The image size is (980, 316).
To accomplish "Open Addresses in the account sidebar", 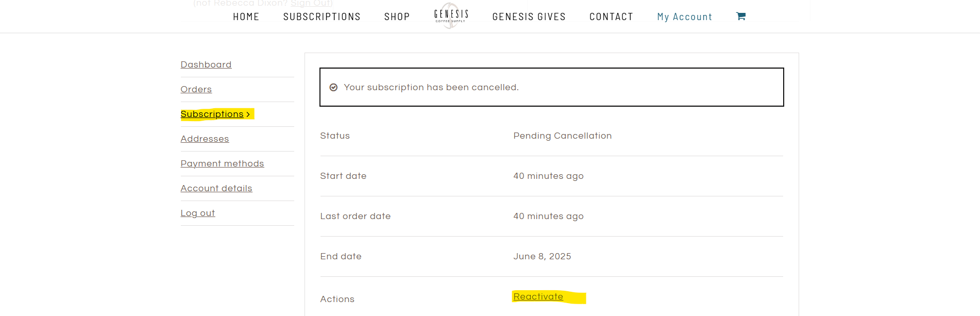I will point(205,139).
